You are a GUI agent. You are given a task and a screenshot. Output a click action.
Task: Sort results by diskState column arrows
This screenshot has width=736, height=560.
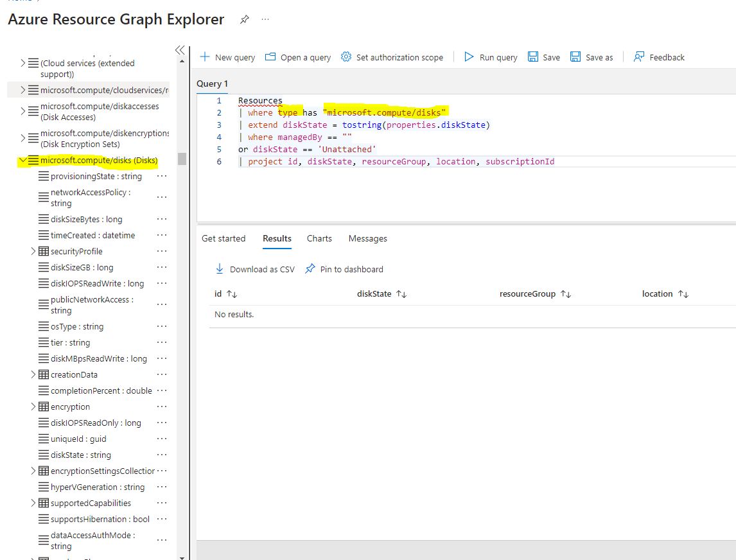401,294
